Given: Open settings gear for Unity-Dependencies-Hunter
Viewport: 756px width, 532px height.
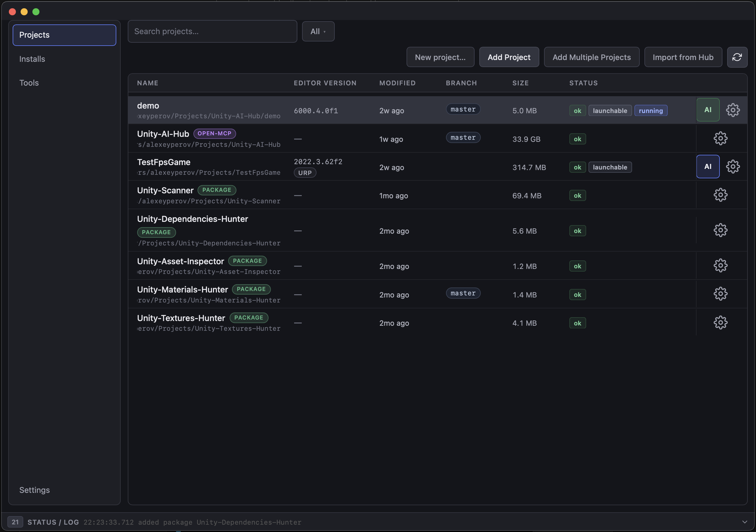Looking at the screenshot, I should pos(720,230).
